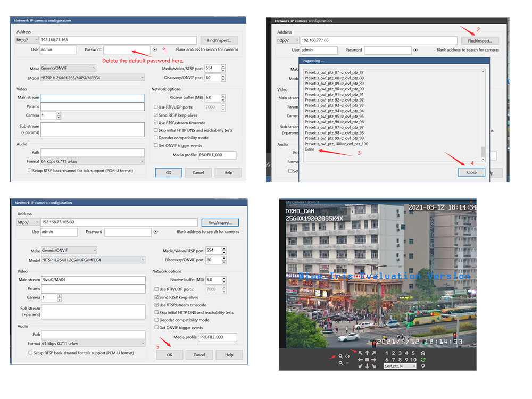
Task: Click the green cycle arrows icon
Action: pyautogui.click(x=423, y=360)
